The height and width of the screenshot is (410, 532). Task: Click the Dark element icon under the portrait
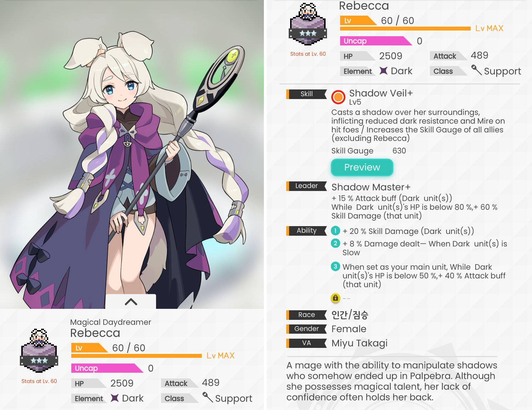click(x=115, y=398)
